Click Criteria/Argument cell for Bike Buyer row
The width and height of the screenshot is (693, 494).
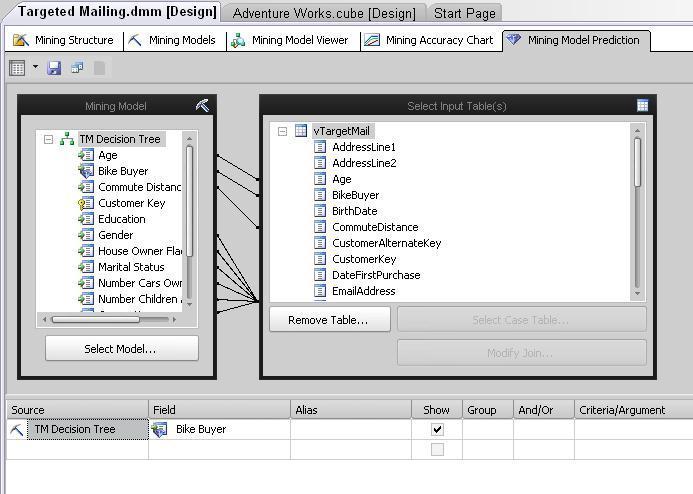pyautogui.click(x=634, y=429)
